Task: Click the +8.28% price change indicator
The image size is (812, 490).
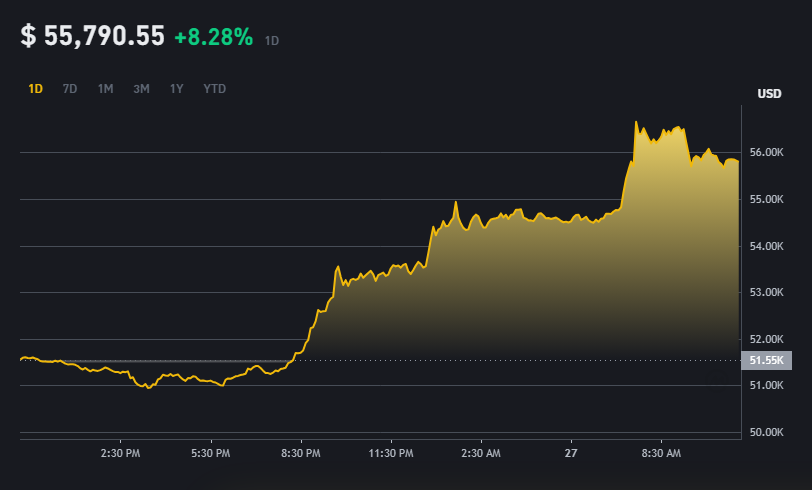Action: coord(213,37)
